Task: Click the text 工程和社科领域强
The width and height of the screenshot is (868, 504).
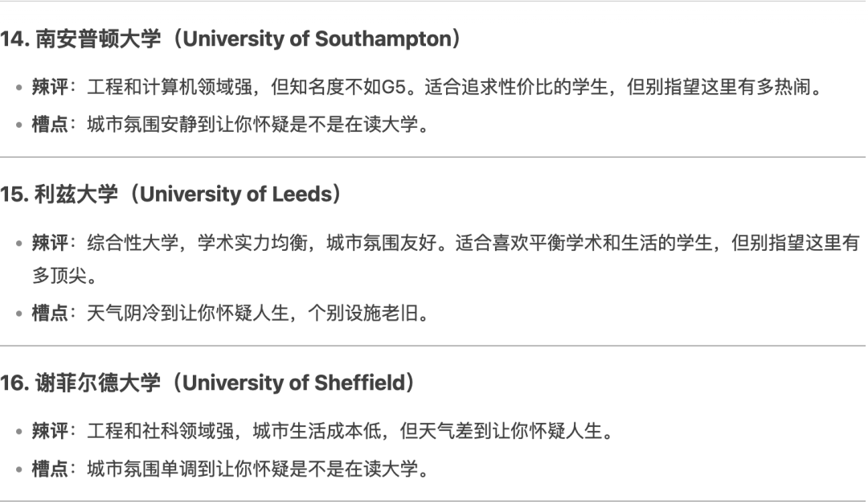Action: click(x=161, y=431)
